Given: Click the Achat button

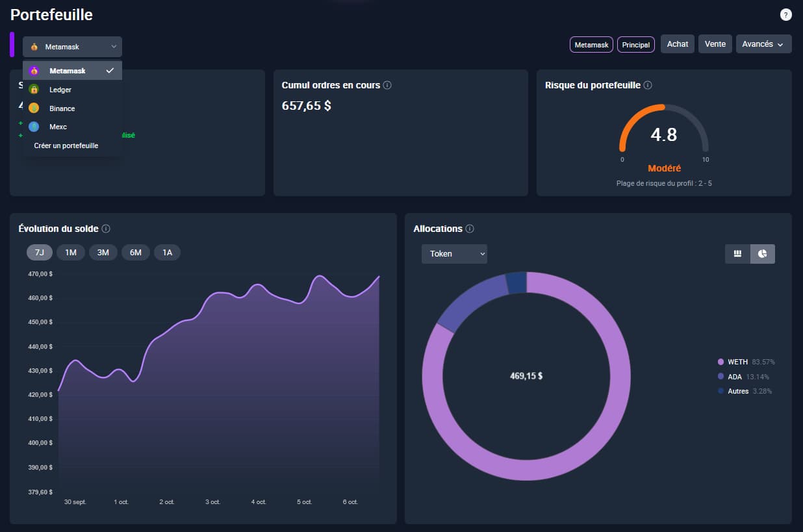Looking at the screenshot, I should point(677,44).
